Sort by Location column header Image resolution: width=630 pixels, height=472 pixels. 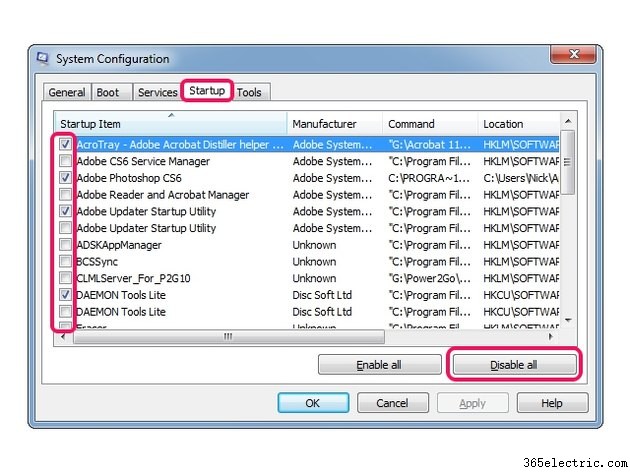pyautogui.click(x=518, y=123)
